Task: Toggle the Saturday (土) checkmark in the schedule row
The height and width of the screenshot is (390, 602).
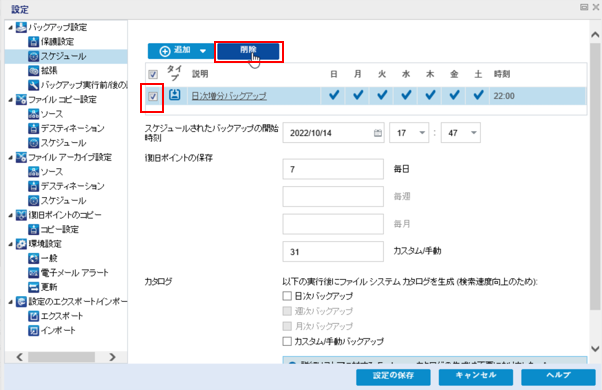Action: pos(478,95)
